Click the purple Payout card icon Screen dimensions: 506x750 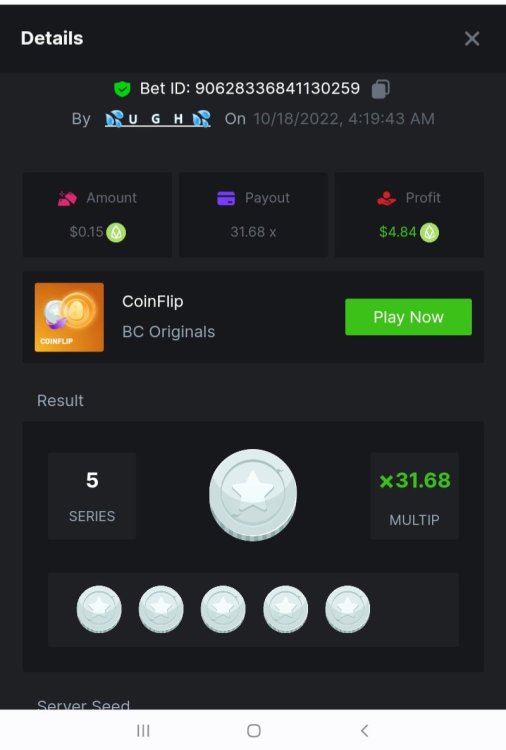[x=226, y=198]
